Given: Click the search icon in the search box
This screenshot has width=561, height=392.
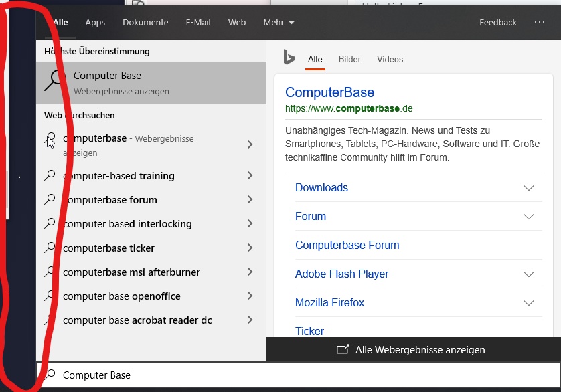Looking at the screenshot, I should tap(50, 375).
